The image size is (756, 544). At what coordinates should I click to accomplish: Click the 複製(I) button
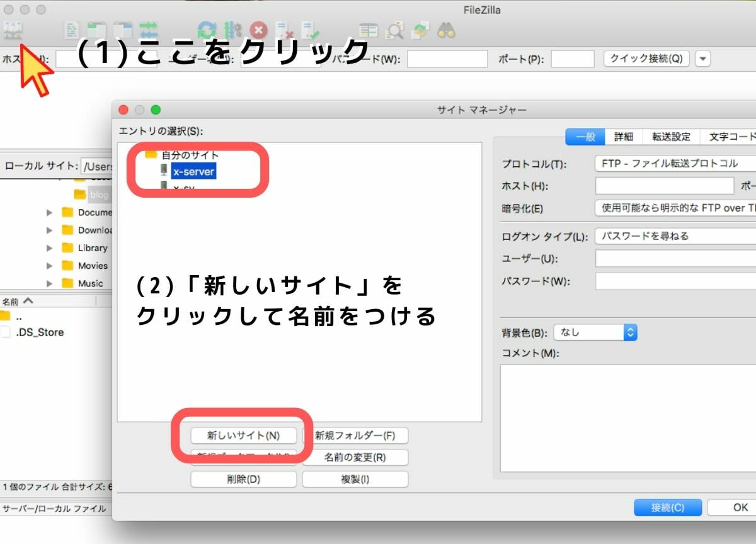click(x=355, y=479)
